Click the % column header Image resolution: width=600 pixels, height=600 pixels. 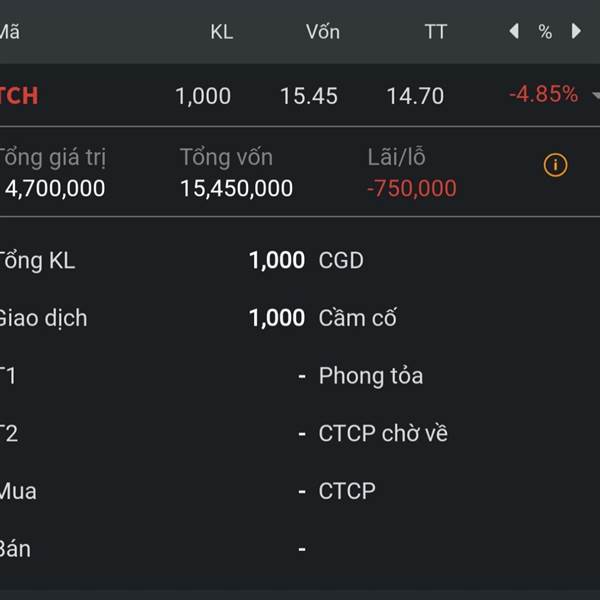click(545, 32)
